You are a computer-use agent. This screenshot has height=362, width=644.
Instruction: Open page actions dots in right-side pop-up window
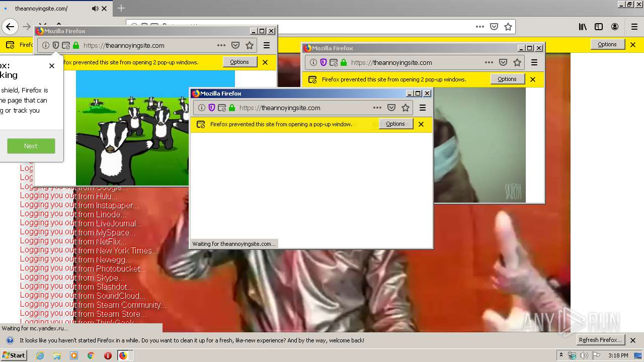pos(489,62)
